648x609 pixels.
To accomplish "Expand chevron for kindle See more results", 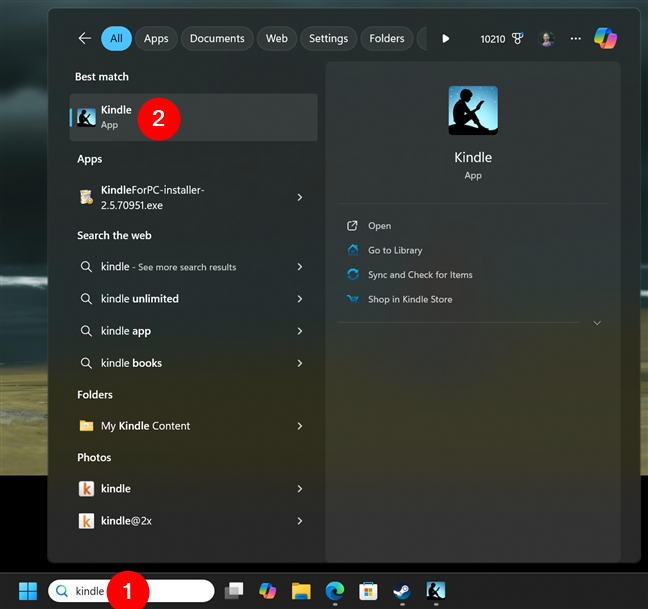I will [x=300, y=267].
